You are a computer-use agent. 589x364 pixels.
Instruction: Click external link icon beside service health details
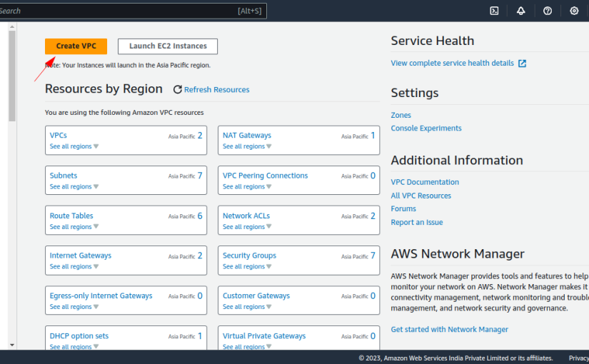point(522,64)
